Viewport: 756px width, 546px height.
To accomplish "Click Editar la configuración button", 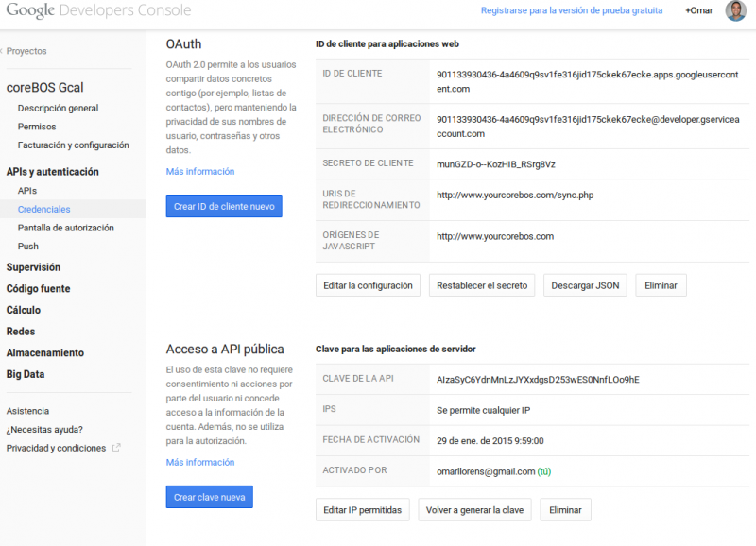I will 368,285.
